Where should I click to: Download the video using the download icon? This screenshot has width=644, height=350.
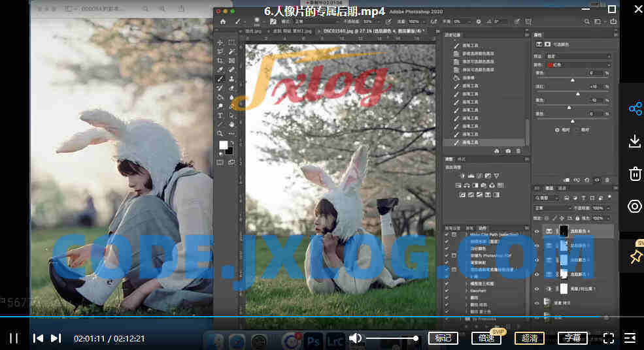click(x=635, y=142)
